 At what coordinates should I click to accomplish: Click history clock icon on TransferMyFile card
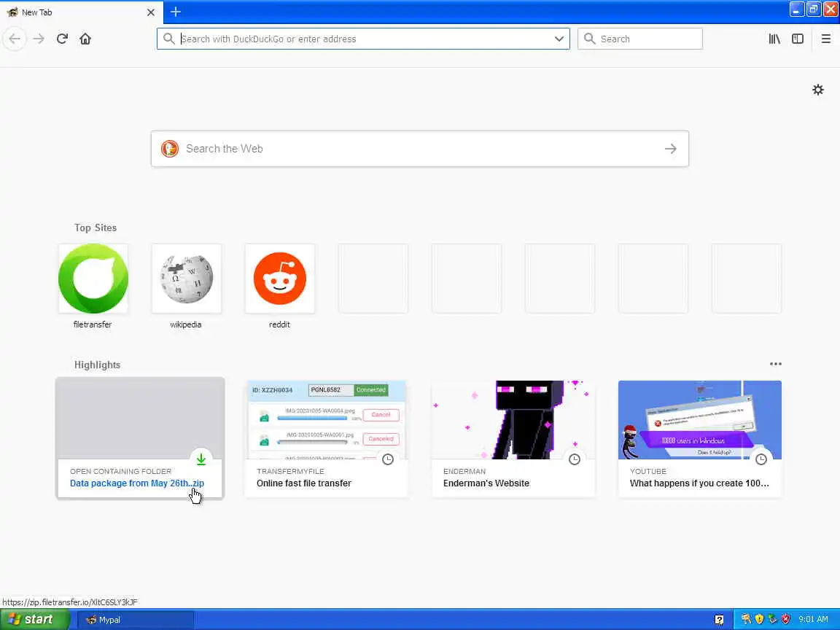[x=388, y=459]
